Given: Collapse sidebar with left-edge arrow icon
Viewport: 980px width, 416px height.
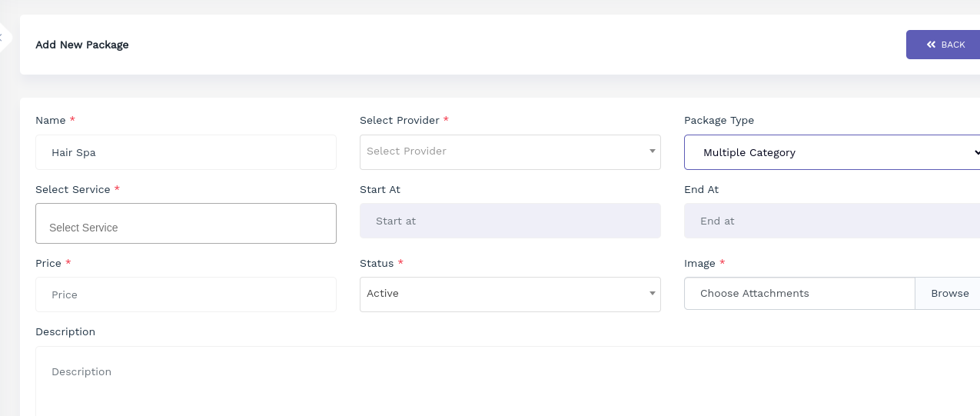Looking at the screenshot, I should [x=3, y=37].
